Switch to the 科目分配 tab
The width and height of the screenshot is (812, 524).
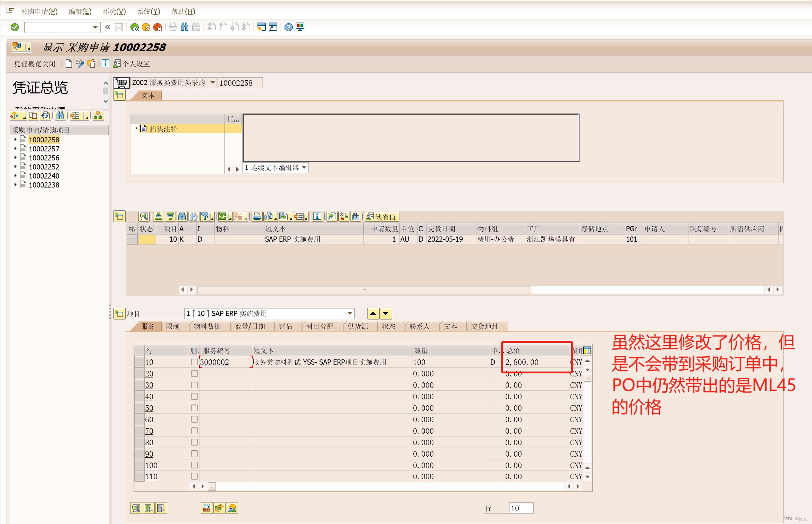(320, 326)
